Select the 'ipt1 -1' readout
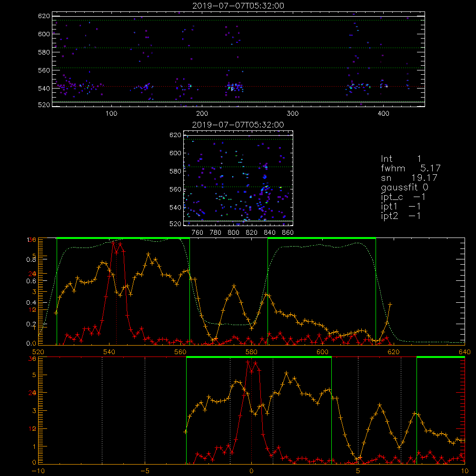Viewport: 476px width, 476px height. 401,207
